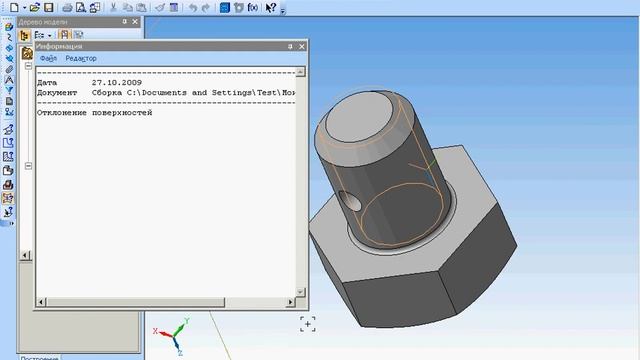640x360 pixels.
Task: Open the Редактор menu
Action: pos(81,58)
